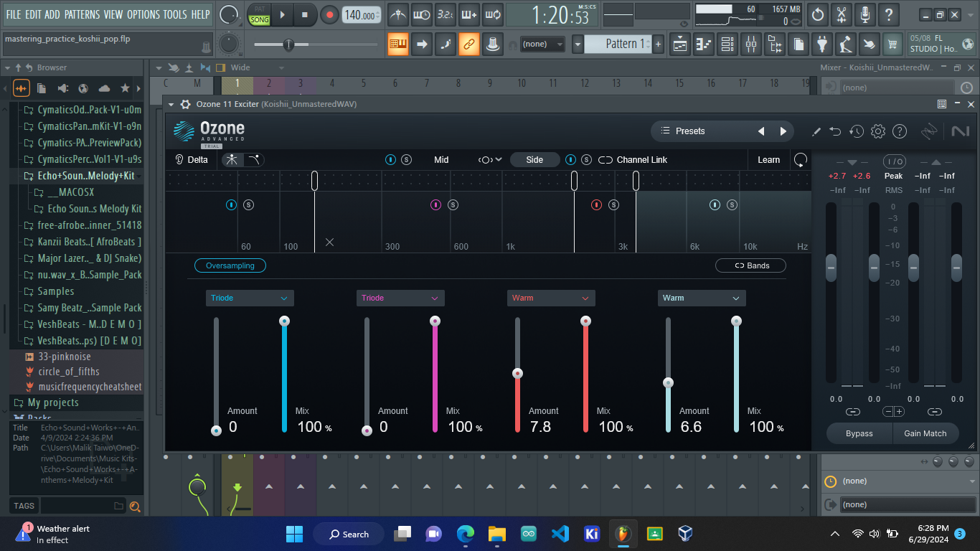
Task: Open band three Warm mode dropdown
Action: click(551, 298)
